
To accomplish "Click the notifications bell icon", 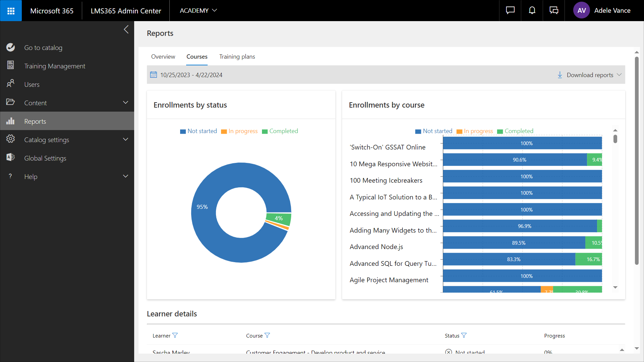I will pos(532,11).
